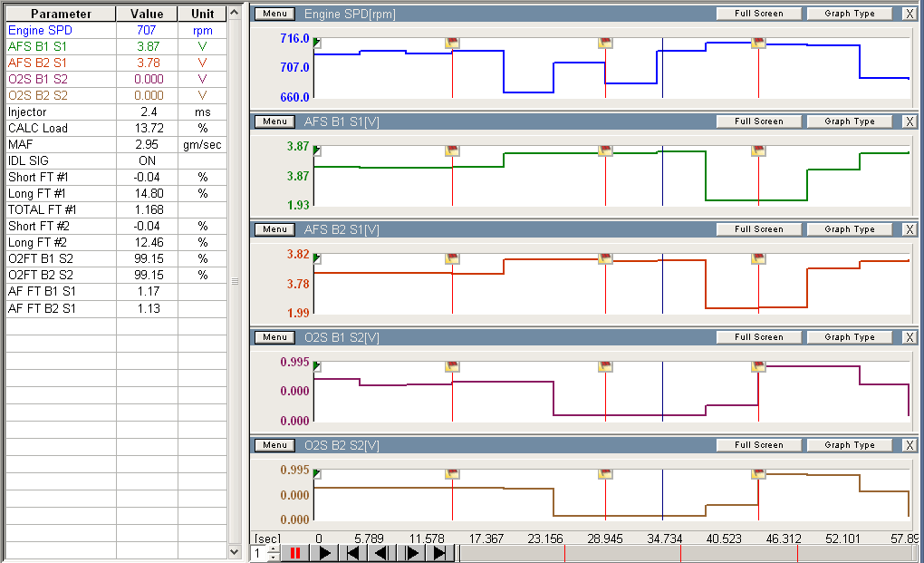Open the Engine SPD graph Menu
Screen dimensions: 924x563
tap(274, 14)
